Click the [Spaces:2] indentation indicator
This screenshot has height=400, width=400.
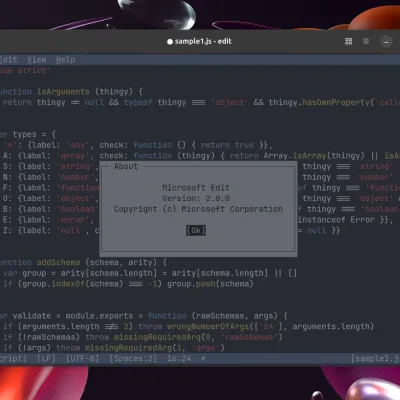point(133,359)
